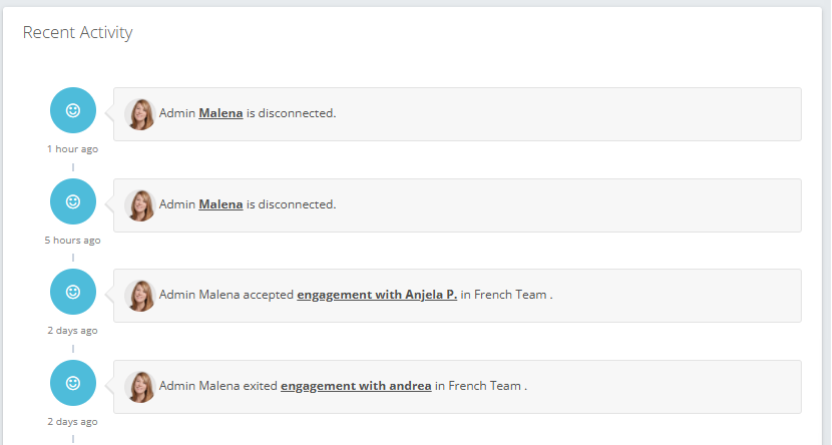Click the smiley icon beside the andrea entry

point(73,383)
